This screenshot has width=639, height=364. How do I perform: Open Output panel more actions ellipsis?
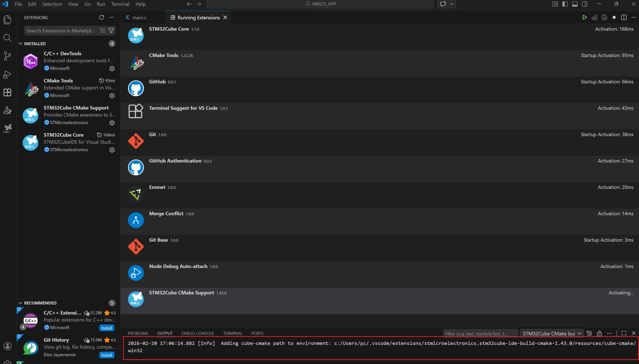pyautogui.click(x=609, y=333)
